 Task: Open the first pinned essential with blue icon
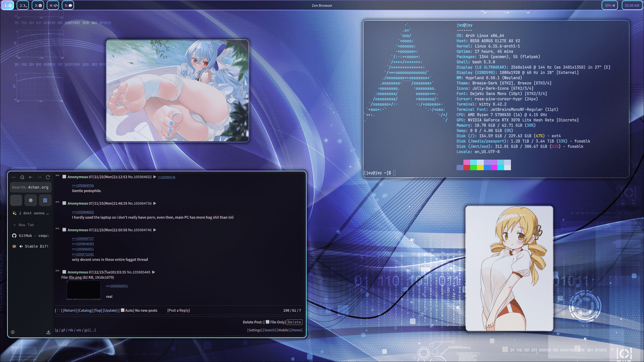click(16, 200)
